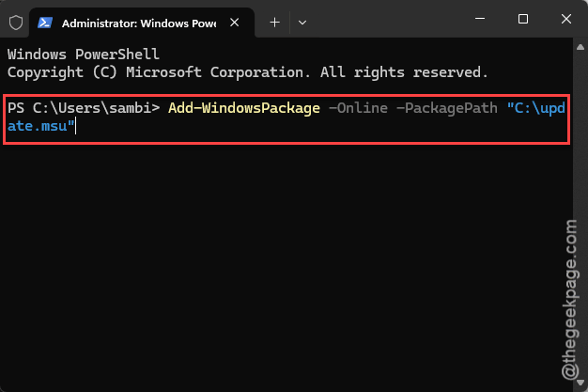Click the scrollbar up arrow
Viewport: 588px width, 392px height.
(x=580, y=47)
